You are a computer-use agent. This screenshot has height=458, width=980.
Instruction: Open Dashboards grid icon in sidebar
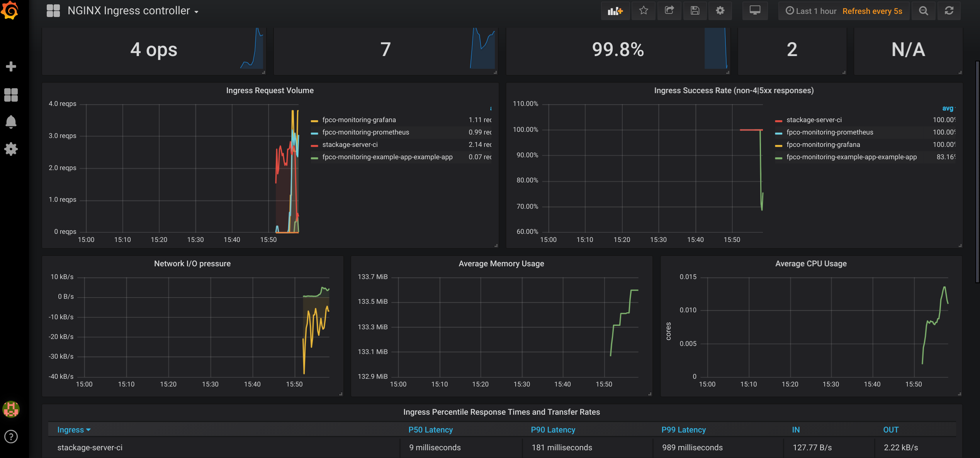(11, 95)
